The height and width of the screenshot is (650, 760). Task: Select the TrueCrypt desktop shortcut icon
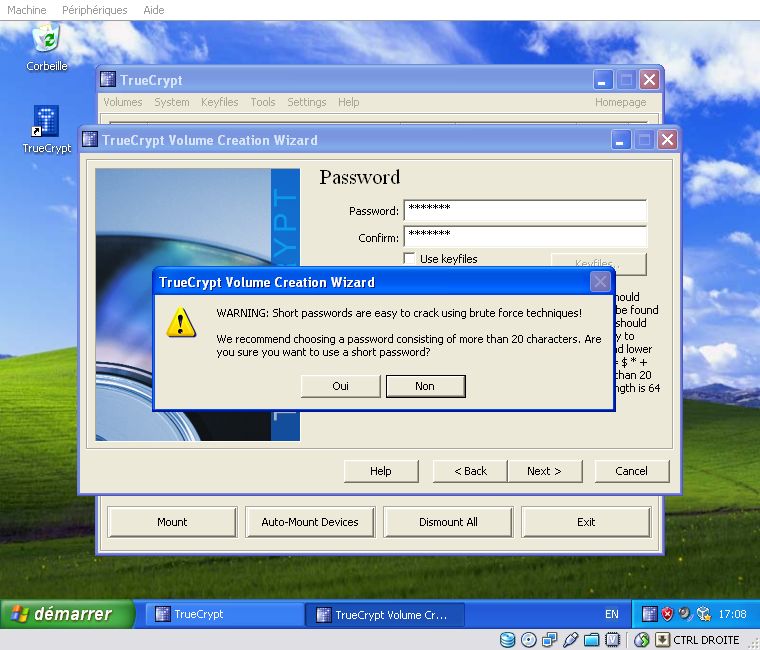pos(46,121)
